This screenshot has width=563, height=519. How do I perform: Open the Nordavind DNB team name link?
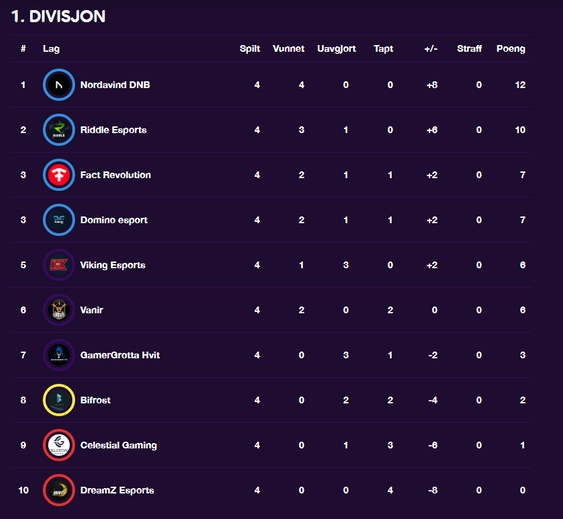coord(115,85)
